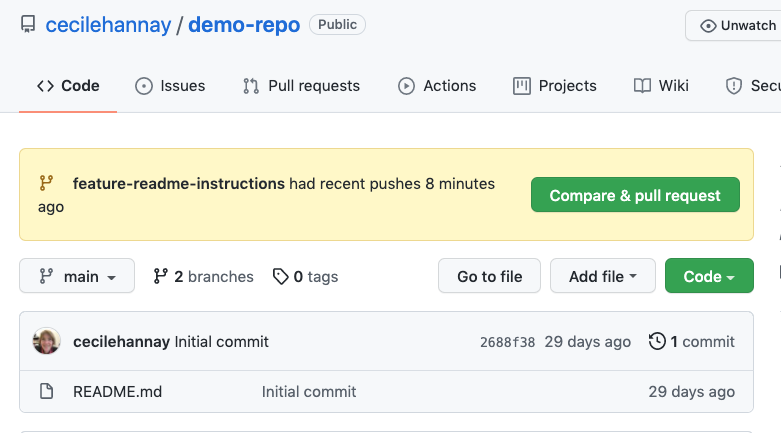Open the Issues tab
The image size is (781, 433).
170,86
